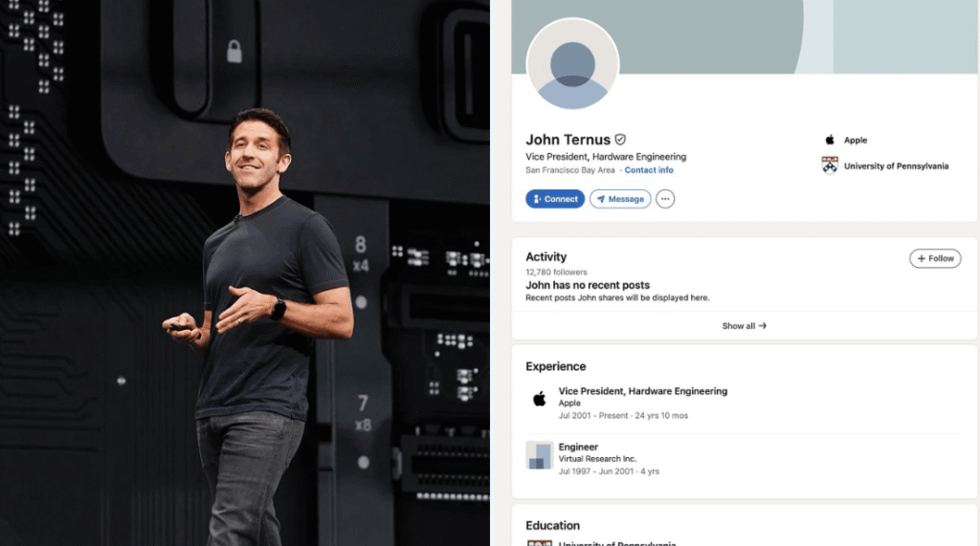
Task: Open the Virtual Research Inc. company logo
Action: tap(539, 455)
